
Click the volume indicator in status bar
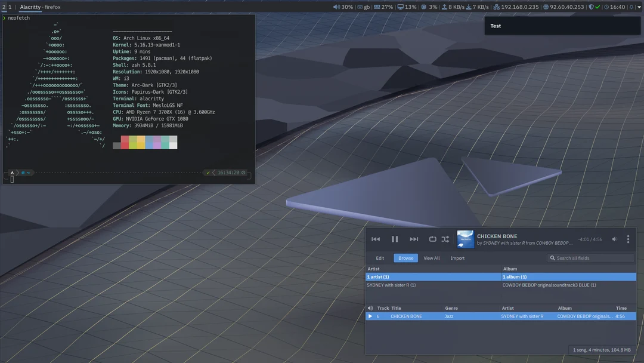[x=343, y=7]
